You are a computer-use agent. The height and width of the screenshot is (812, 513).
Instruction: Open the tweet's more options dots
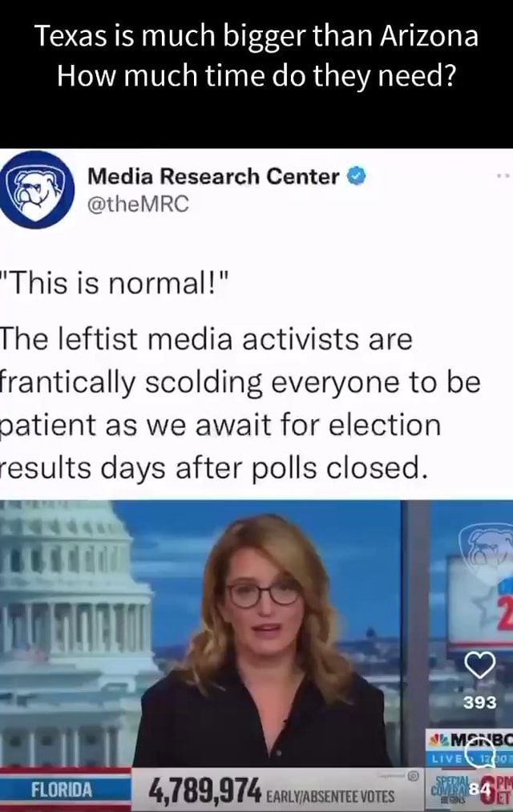503,176
